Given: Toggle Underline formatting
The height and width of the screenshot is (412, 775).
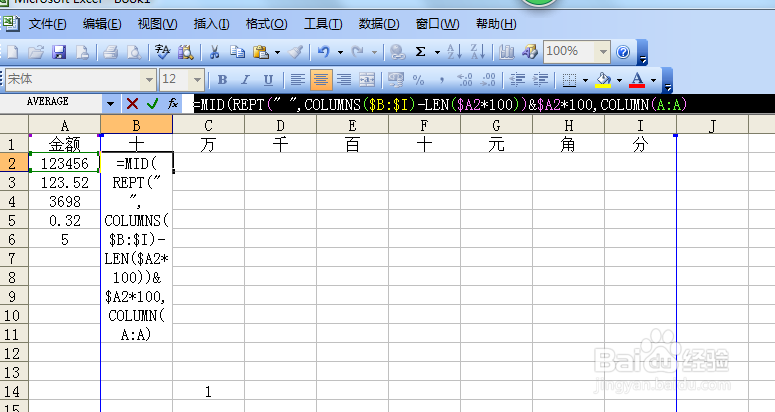Looking at the screenshot, I should [x=268, y=80].
